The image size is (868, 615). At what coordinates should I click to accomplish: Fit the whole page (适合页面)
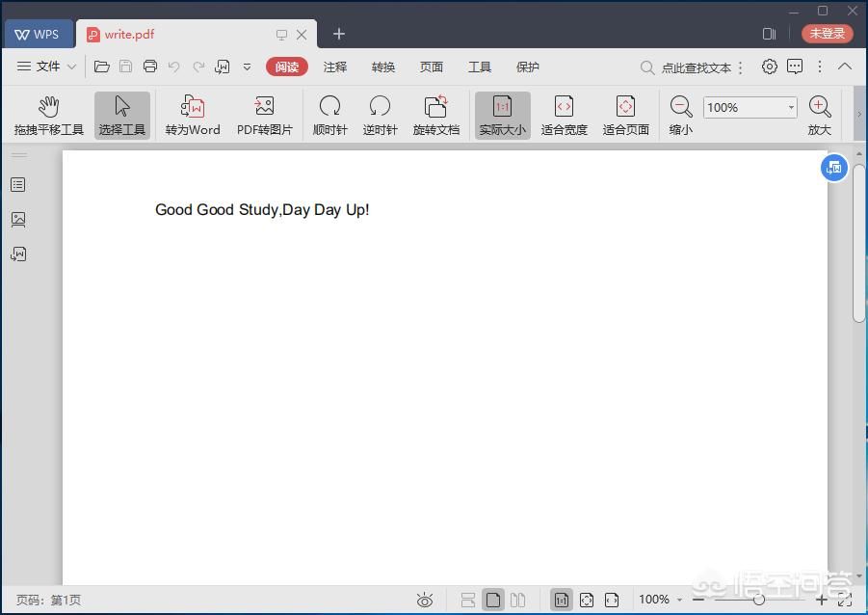(x=625, y=116)
